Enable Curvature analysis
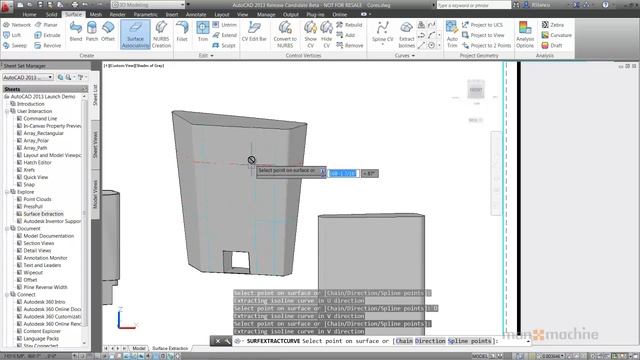Image resolution: width=640 pixels, height=360 pixels. [556, 35]
